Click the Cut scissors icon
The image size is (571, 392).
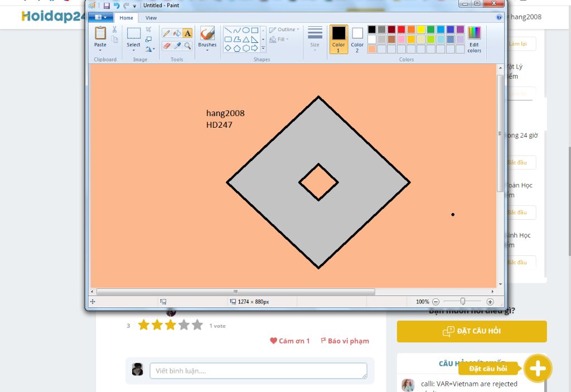(114, 30)
